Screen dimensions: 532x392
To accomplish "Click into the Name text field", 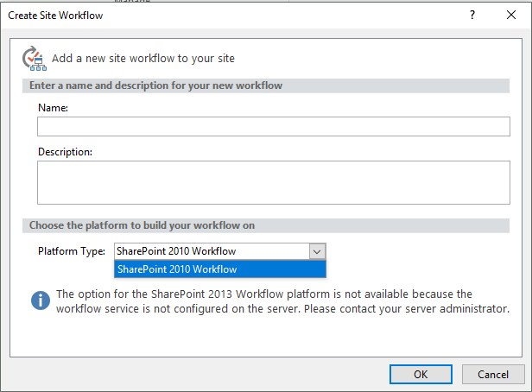I will (x=274, y=126).
